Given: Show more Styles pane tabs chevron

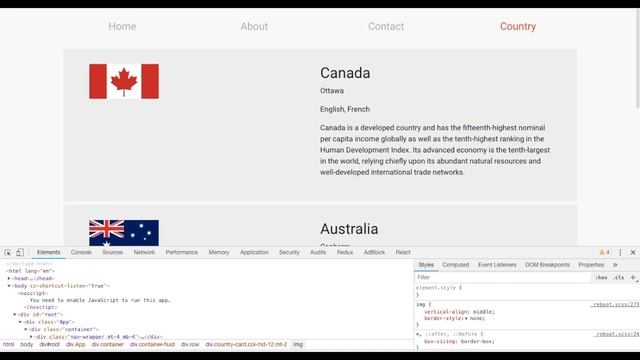Looking at the screenshot, I should pos(615,265).
